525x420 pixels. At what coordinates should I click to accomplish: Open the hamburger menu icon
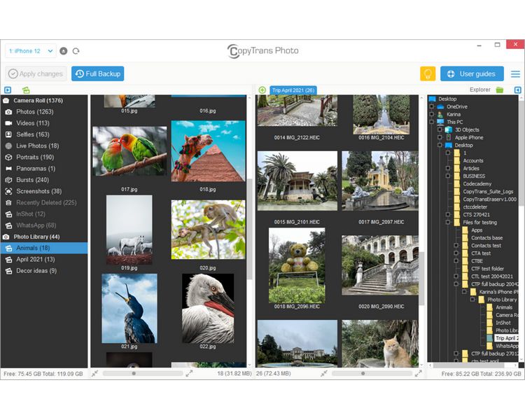pos(515,74)
